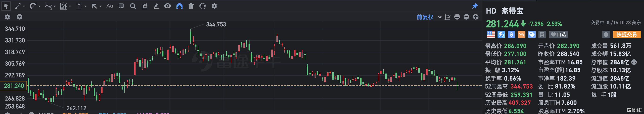Click the 快捷交易 quick trade button
The width and height of the screenshot is (644, 114).
pyautogui.click(x=627, y=34)
